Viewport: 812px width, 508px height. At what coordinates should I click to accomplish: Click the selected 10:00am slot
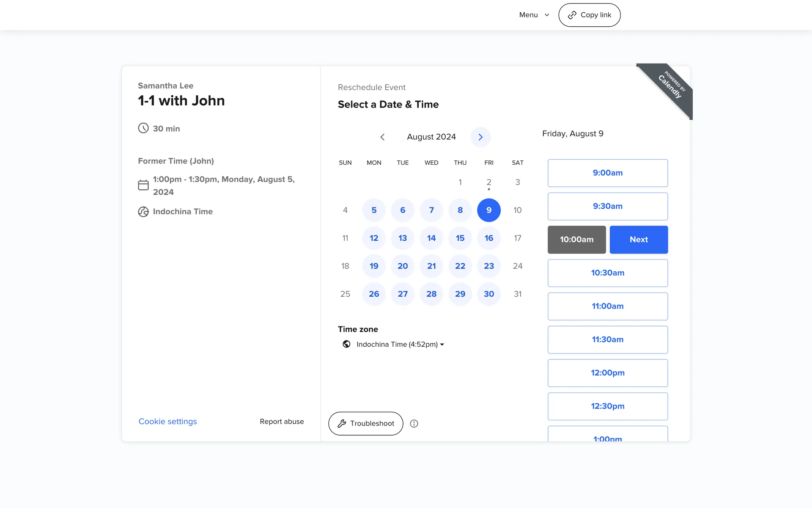[576, 240]
